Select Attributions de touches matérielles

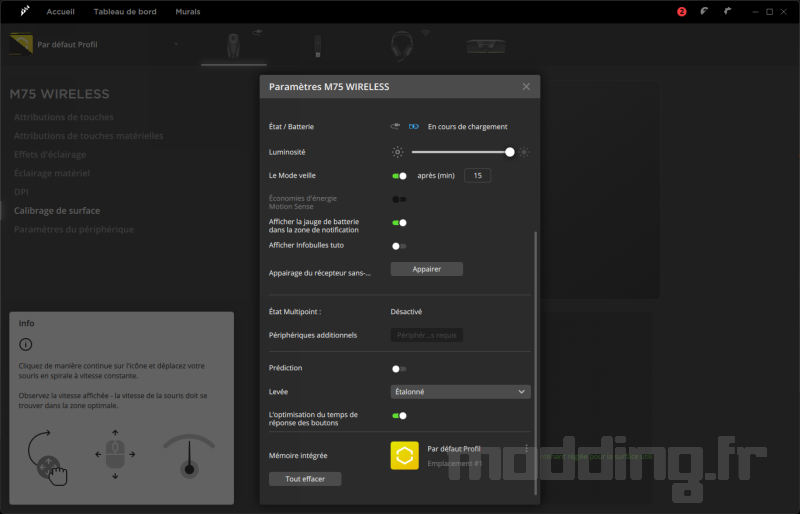[x=88, y=136]
